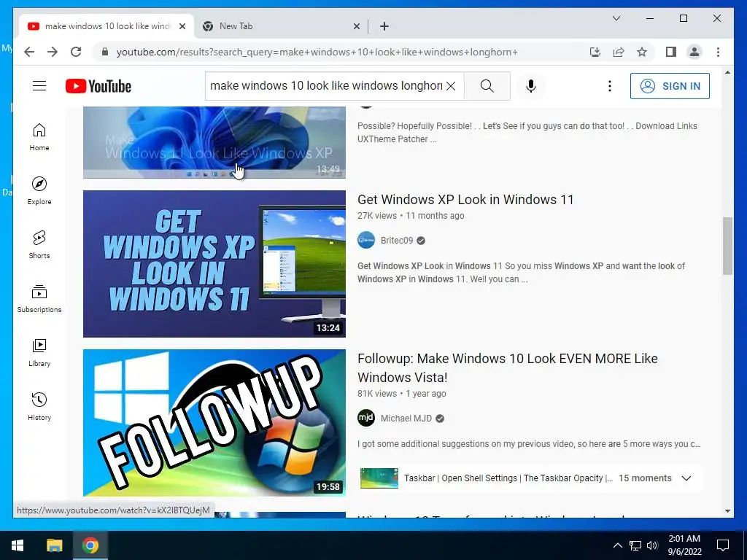The width and height of the screenshot is (747, 560).
Task: Click the network tray icon
Action: [x=635, y=545]
